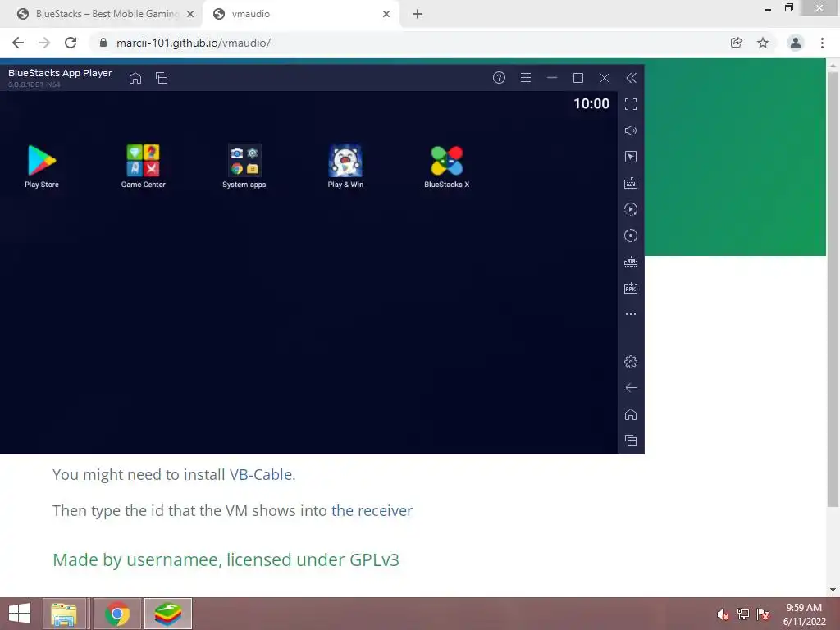
Task: Click the icon above the APK icon in sidebar
Action: [x=631, y=262]
